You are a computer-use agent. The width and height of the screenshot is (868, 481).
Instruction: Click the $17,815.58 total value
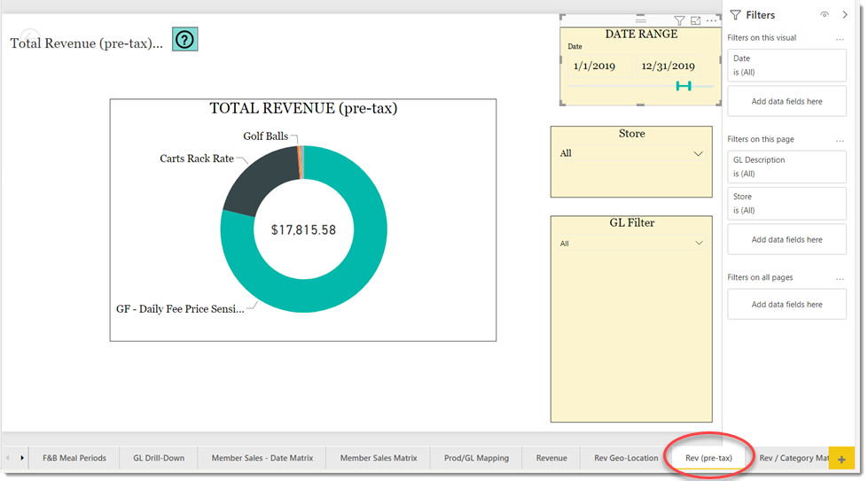(303, 230)
